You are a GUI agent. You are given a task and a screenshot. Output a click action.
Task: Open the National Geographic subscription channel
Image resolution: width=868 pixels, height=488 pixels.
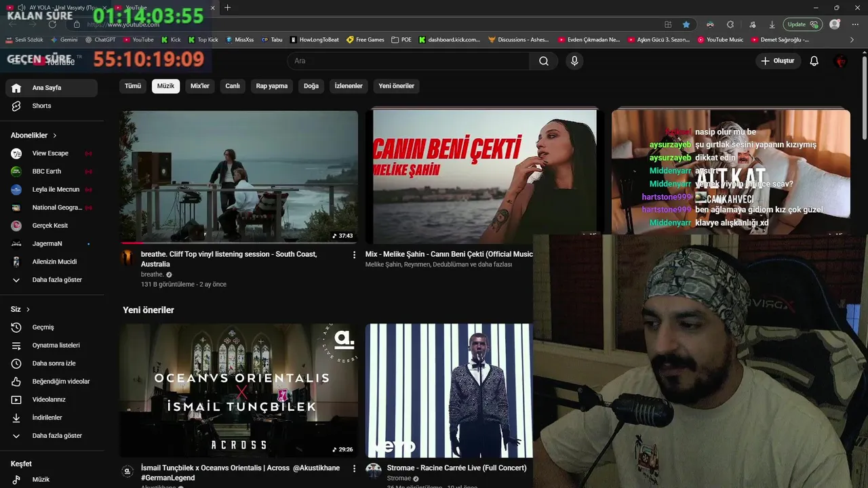click(52, 207)
